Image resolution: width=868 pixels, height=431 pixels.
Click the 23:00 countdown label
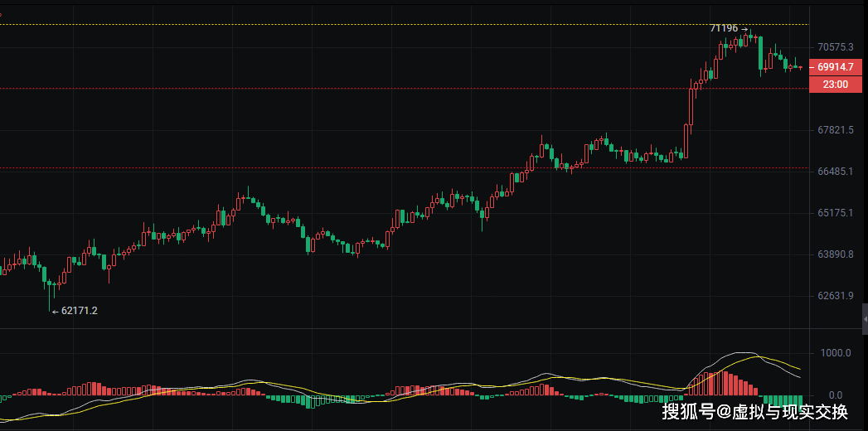[836, 85]
